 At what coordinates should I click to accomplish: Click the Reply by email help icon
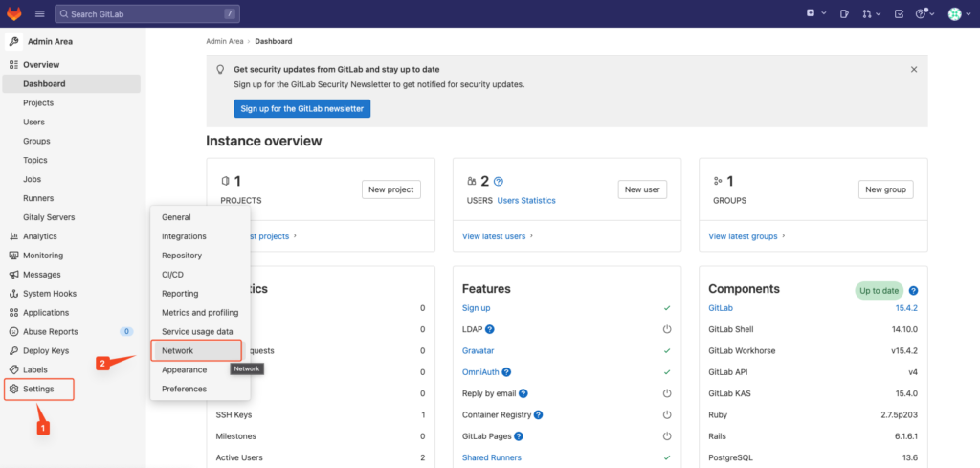pos(523,393)
